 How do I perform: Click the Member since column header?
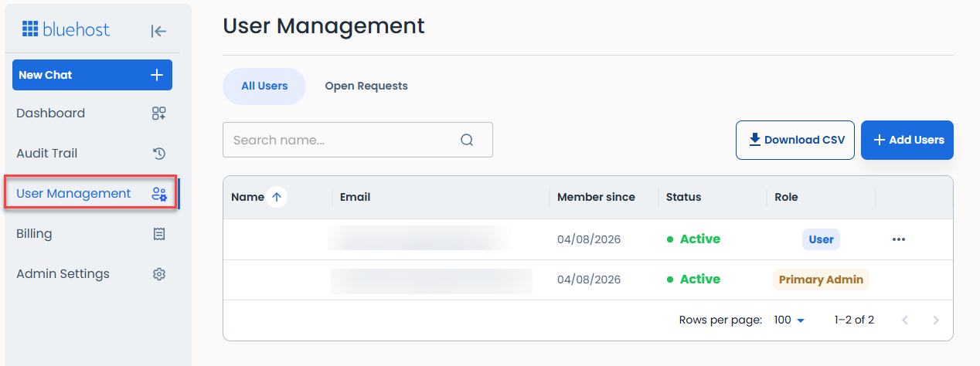coord(596,198)
